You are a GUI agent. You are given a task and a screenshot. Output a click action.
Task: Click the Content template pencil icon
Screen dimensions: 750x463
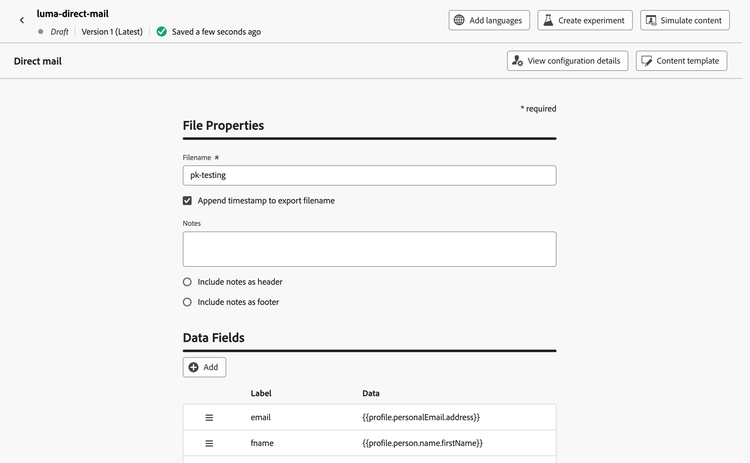pyautogui.click(x=646, y=61)
